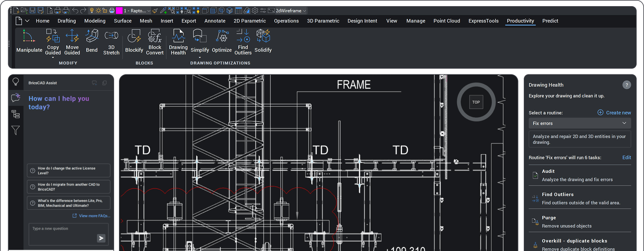Image resolution: width=644 pixels, height=251 pixels.
Task: Click the Optimize tool
Action: [x=222, y=41]
